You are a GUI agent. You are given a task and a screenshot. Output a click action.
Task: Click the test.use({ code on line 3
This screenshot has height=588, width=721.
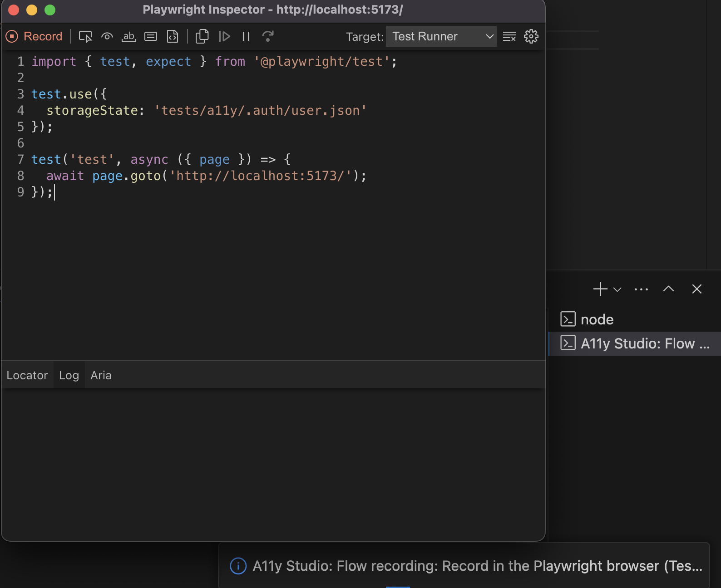tap(69, 94)
